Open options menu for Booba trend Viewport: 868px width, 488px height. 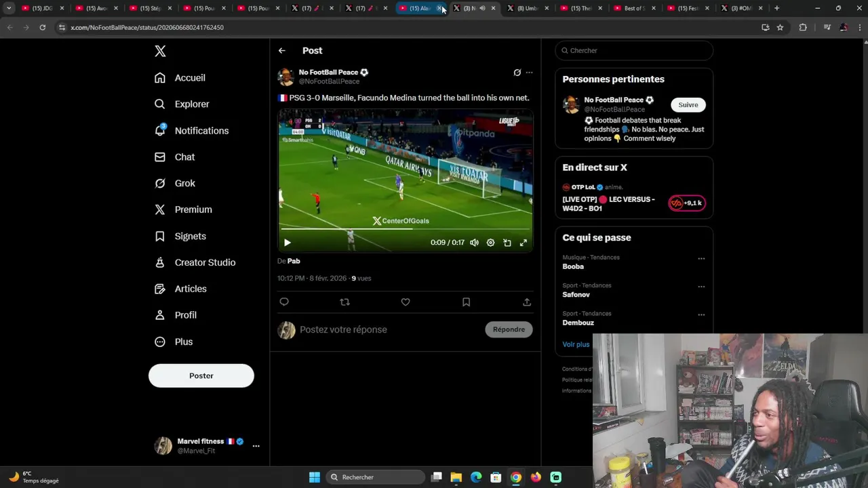(x=701, y=258)
